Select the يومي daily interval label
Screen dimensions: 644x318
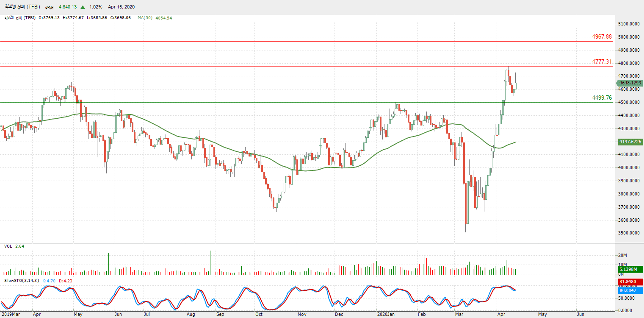[x=50, y=7]
